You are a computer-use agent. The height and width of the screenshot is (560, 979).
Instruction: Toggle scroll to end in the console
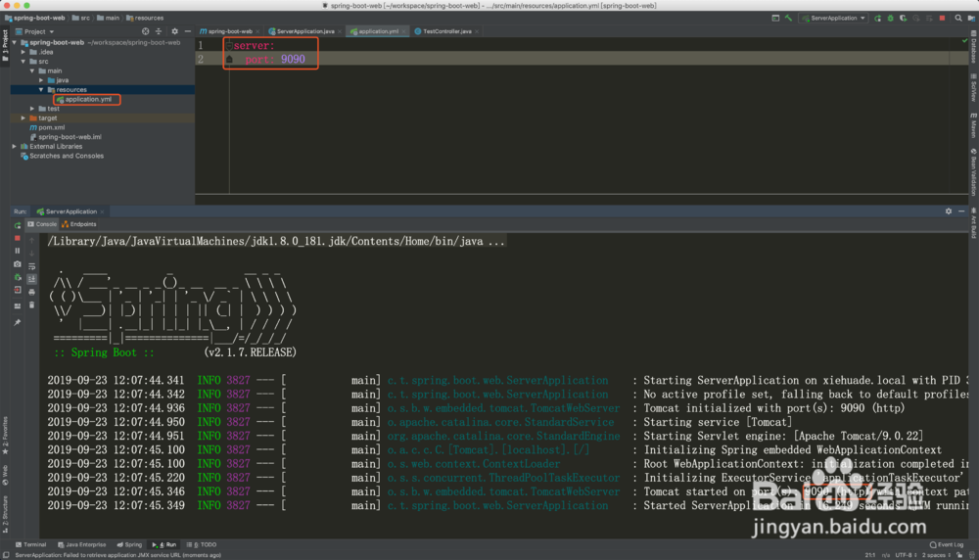(32, 279)
